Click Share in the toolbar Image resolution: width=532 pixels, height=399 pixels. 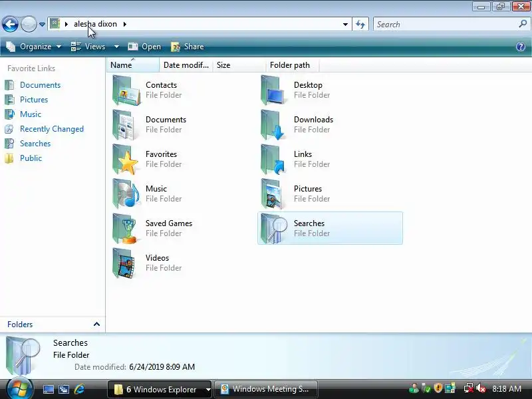click(188, 47)
